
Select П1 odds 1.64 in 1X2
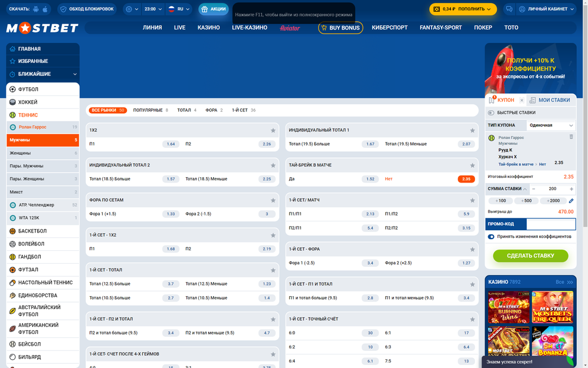[x=171, y=144]
